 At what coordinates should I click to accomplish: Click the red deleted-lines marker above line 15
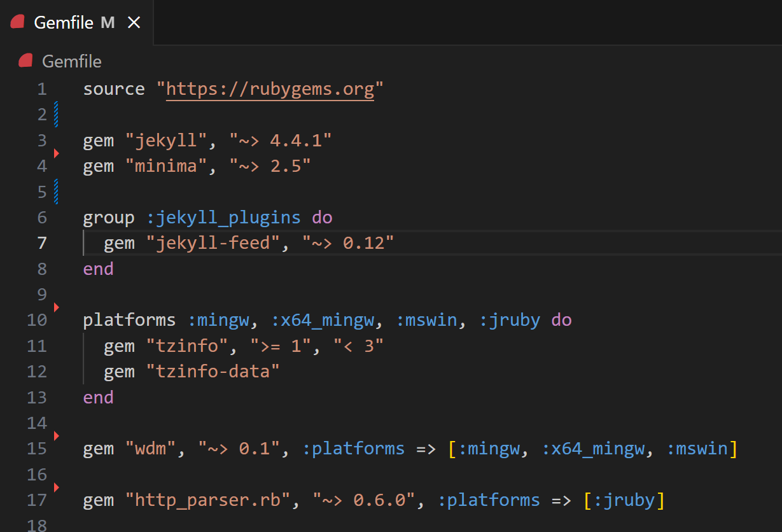click(56, 436)
